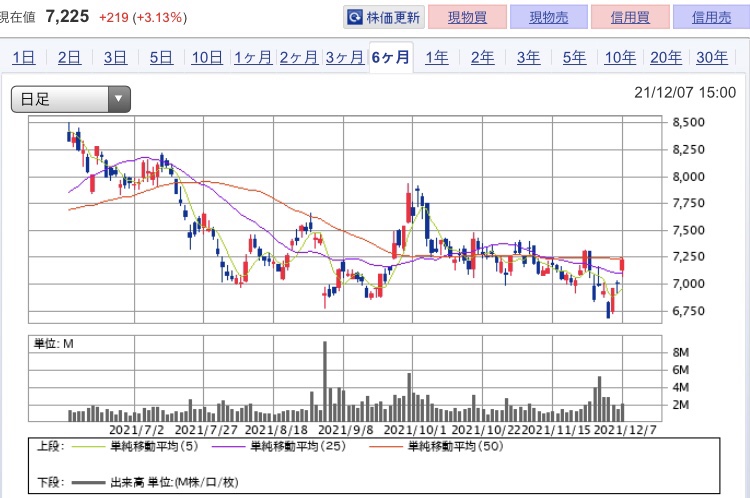Switch to the 5日 chart range
The image size is (750, 498).
pos(161,58)
